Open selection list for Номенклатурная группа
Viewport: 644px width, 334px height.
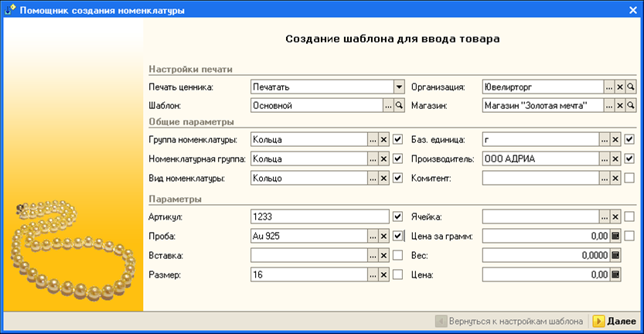373,159
